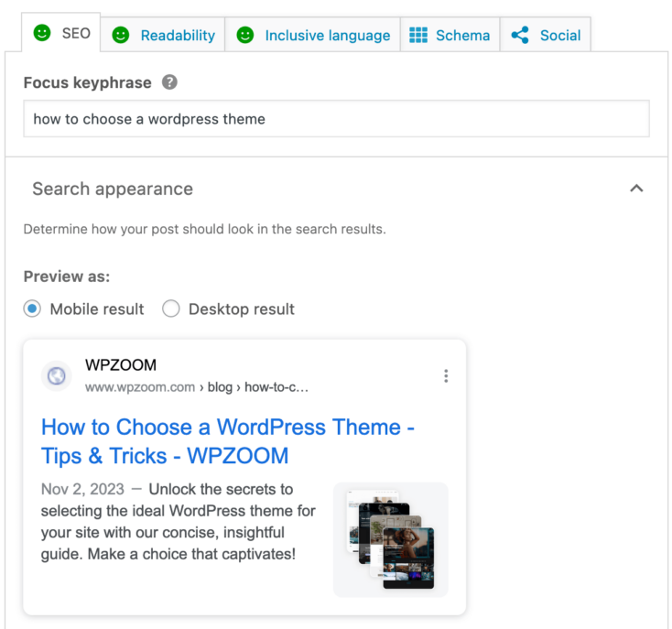This screenshot has width=672, height=629.
Task: Open the Focus keyphrase help icon
Action: pyautogui.click(x=169, y=81)
